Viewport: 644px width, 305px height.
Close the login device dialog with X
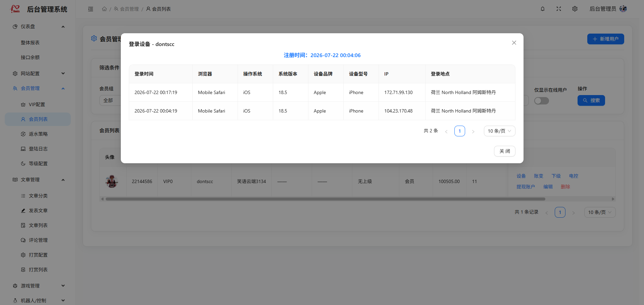(x=514, y=43)
